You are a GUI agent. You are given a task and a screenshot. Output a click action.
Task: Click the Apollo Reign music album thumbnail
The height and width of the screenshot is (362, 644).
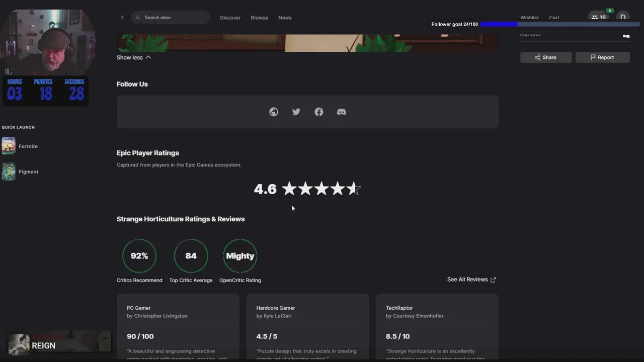click(19, 344)
